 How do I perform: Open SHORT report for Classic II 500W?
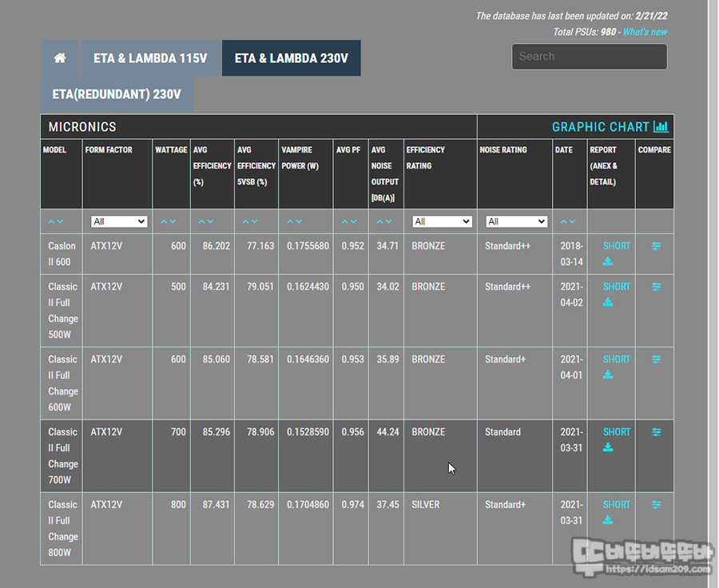tap(616, 287)
